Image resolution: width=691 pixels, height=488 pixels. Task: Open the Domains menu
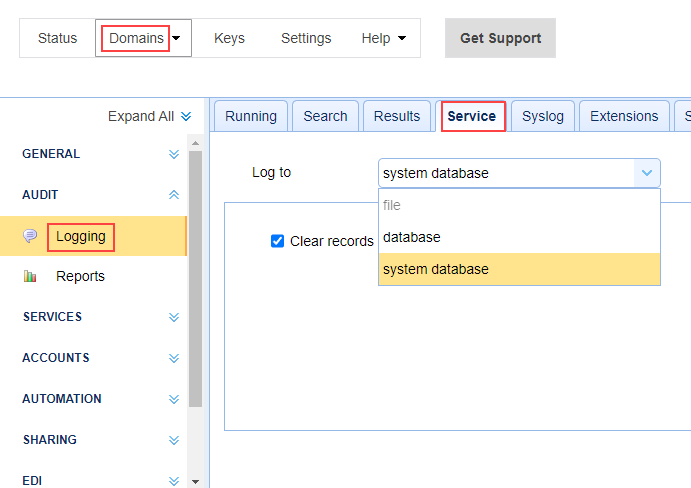tap(143, 38)
